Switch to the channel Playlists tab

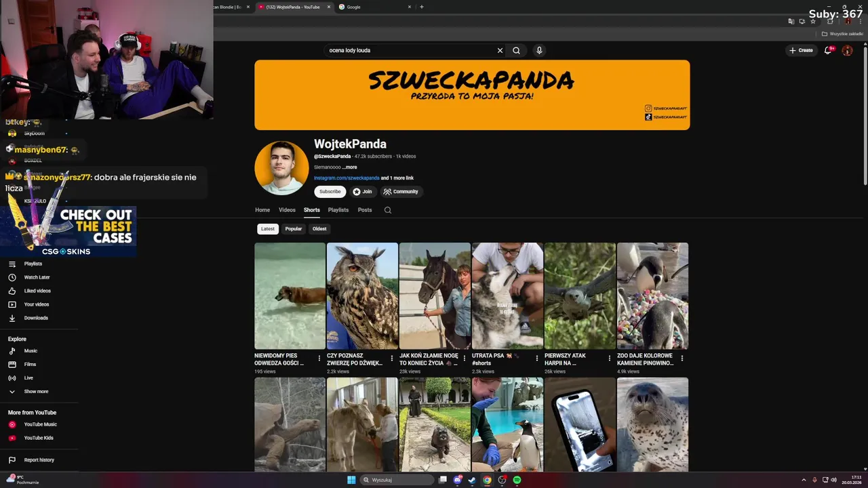tap(338, 210)
